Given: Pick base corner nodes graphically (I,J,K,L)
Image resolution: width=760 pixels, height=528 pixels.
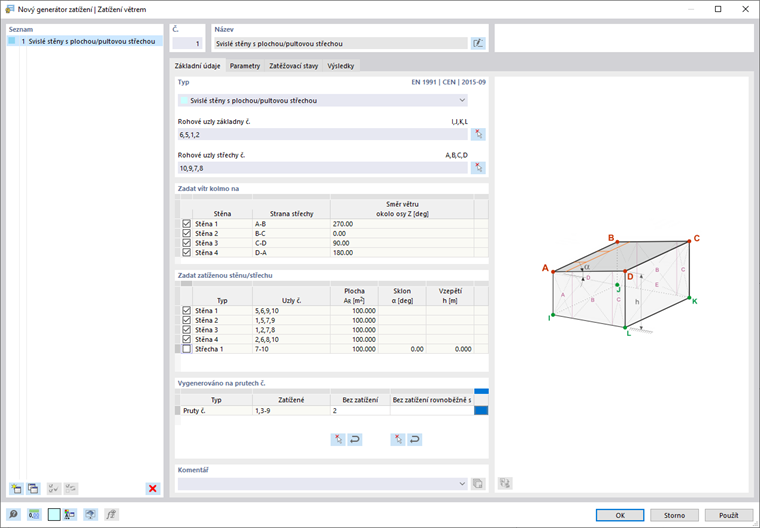Looking at the screenshot, I should point(478,134).
